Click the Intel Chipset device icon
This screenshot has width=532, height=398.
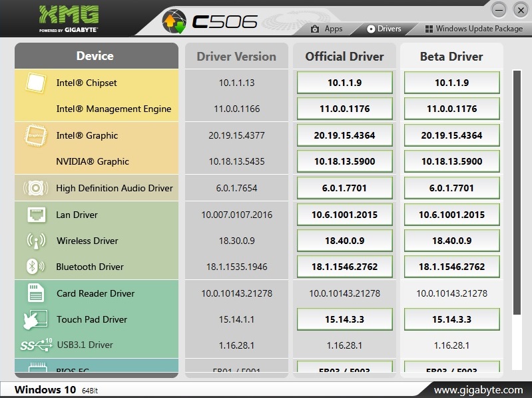click(x=36, y=83)
